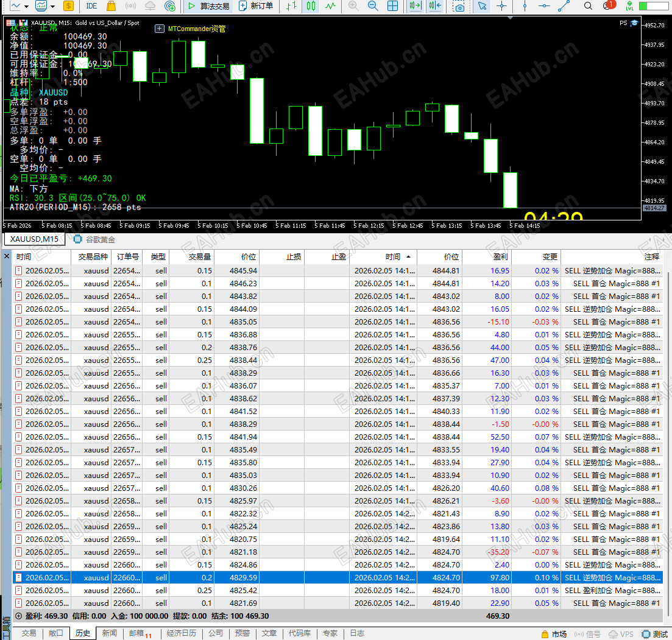This screenshot has height=640, width=672.
Task: Toggle 算法交易 algo trading
Action: [208, 6]
